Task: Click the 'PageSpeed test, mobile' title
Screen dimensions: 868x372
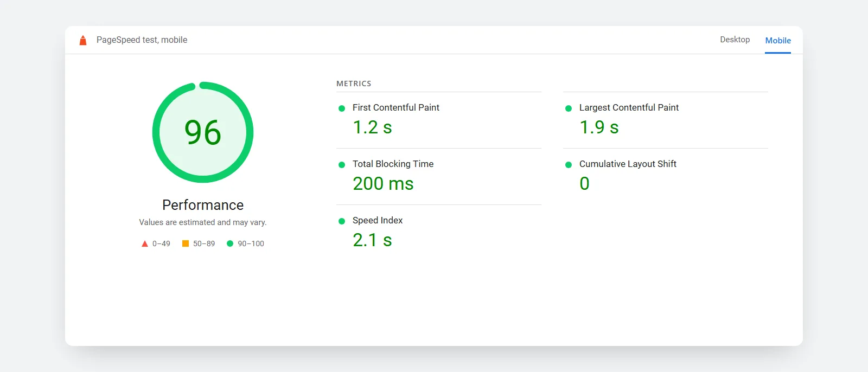Action: pos(142,40)
